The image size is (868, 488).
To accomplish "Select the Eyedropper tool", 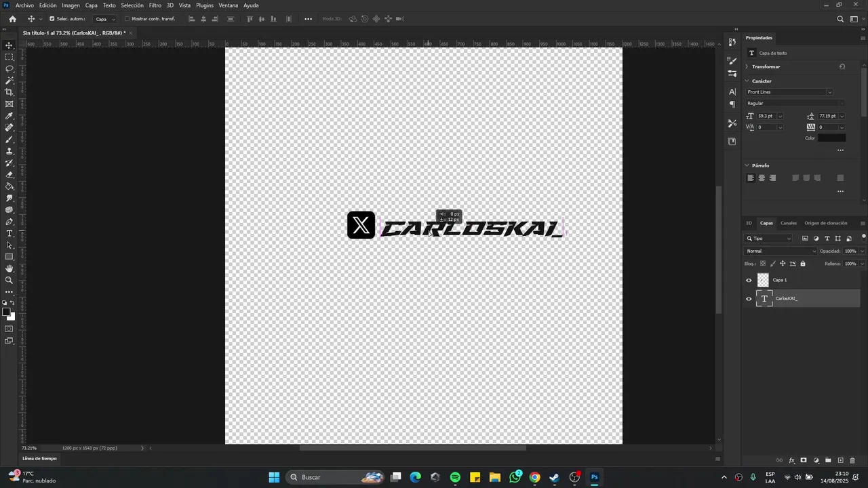I will pyautogui.click(x=9, y=116).
